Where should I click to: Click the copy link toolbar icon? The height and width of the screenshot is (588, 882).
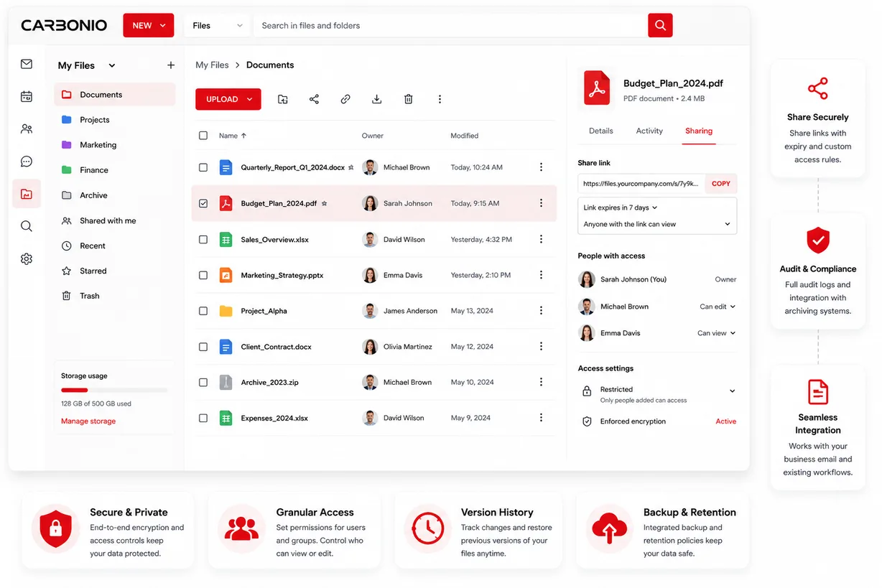(345, 99)
